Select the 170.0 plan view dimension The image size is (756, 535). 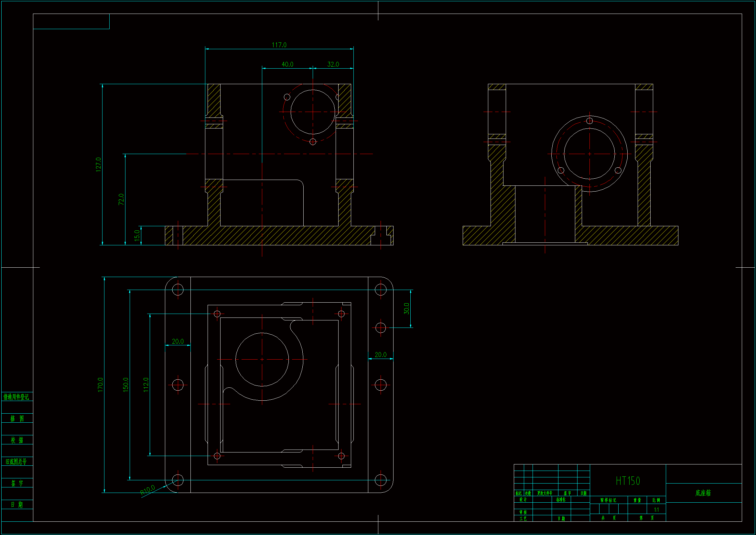[100, 385]
